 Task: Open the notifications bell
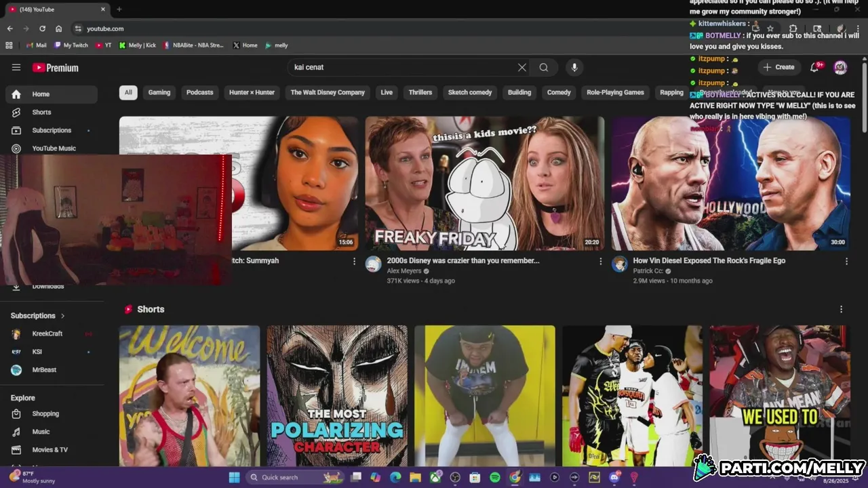(x=816, y=67)
